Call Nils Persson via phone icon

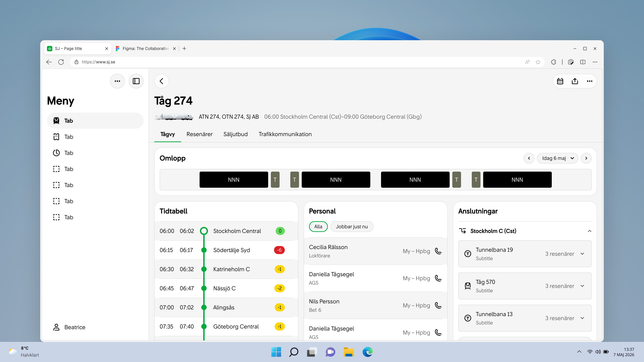438,305
